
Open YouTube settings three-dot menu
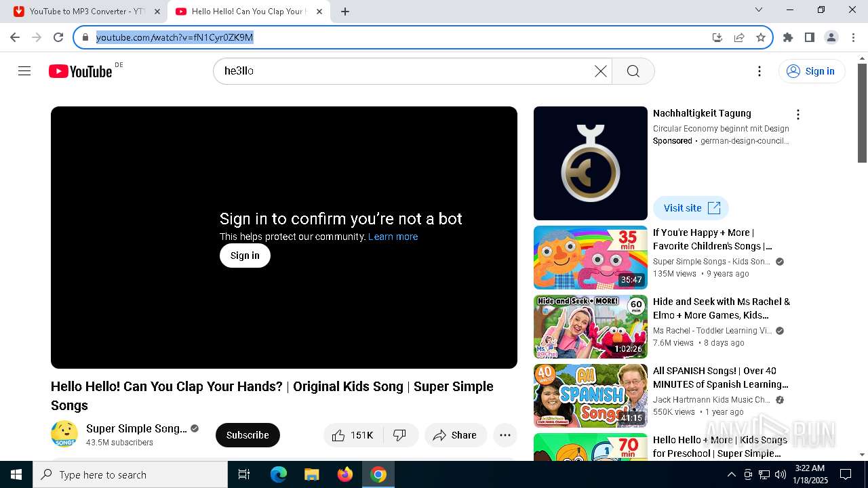(x=759, y=71)
